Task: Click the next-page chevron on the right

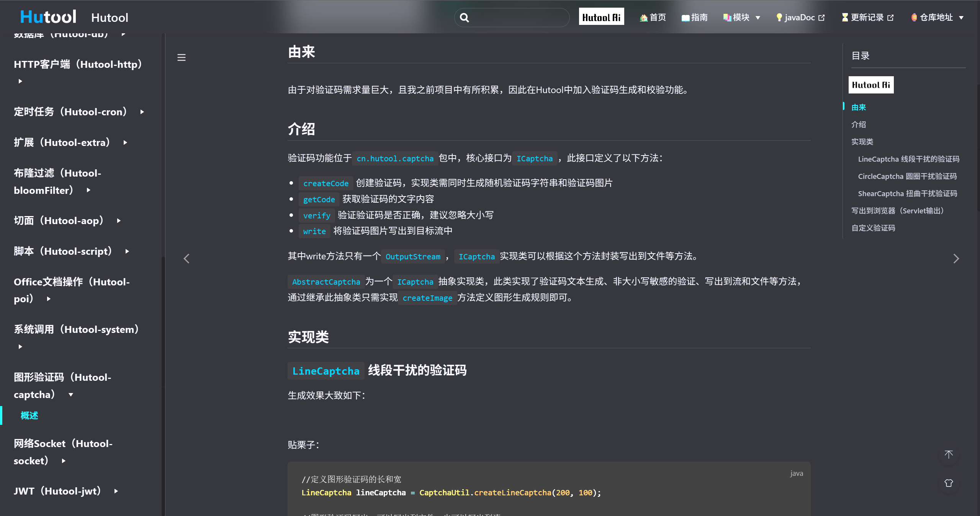Action: [956, 259]
